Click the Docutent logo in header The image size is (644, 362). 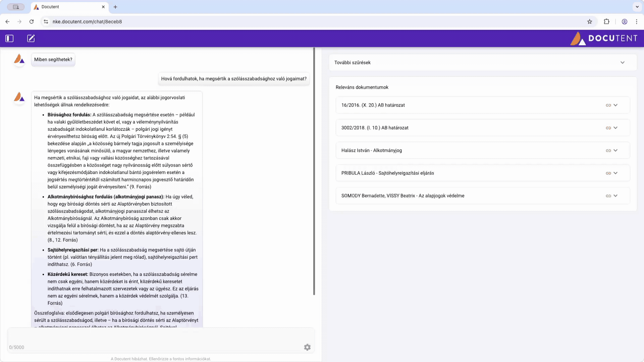coord(604,39)
